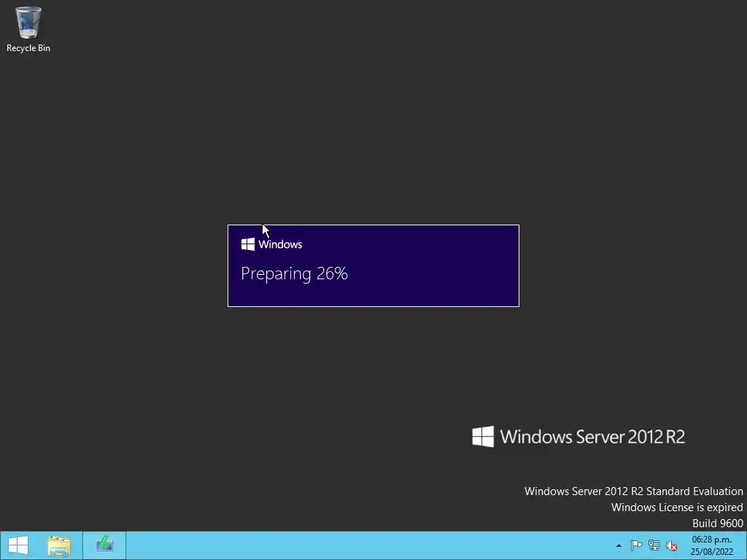
Task: Open the network status tray icon
Action: tap(654, 545)
